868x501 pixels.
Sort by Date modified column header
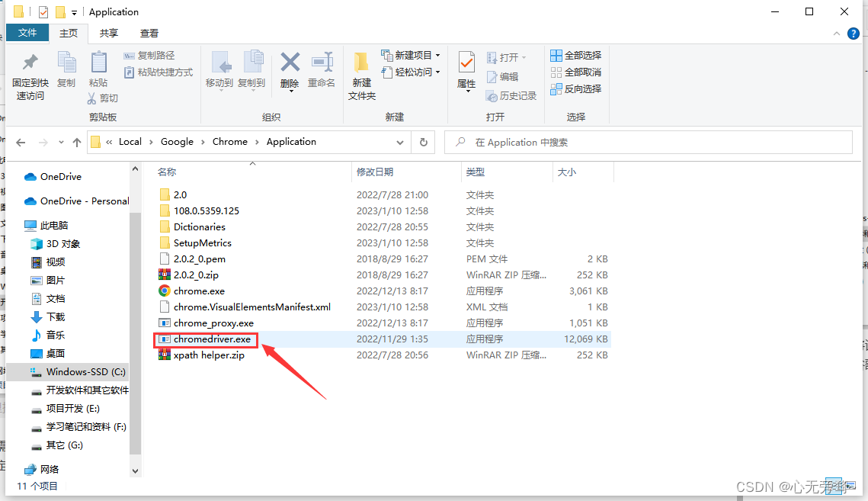click(375, 172)
